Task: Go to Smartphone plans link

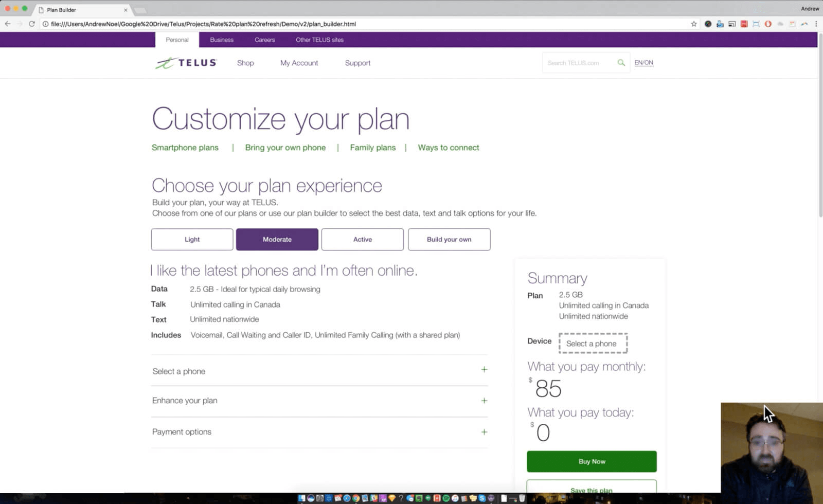Action: [x=185, y=148]
